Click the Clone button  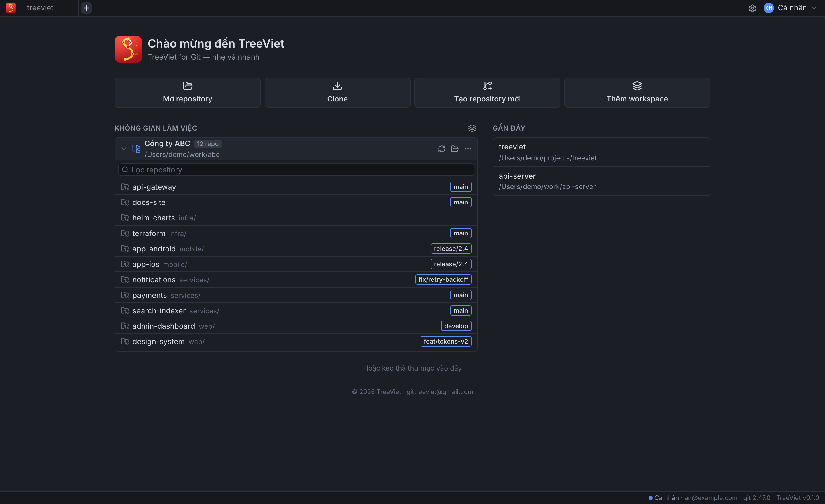click(x=337, y=93)
